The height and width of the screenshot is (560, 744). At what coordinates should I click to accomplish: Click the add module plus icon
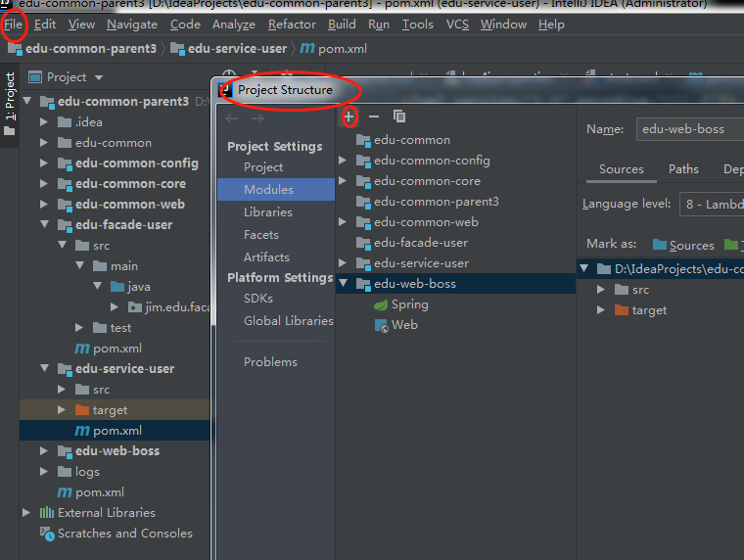click(x=349, y=117)
